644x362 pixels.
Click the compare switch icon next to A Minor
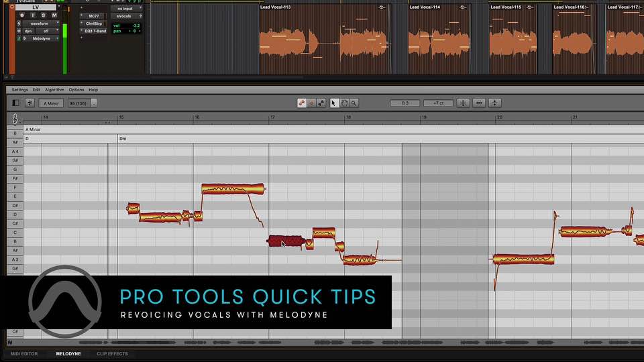(30, 103)
